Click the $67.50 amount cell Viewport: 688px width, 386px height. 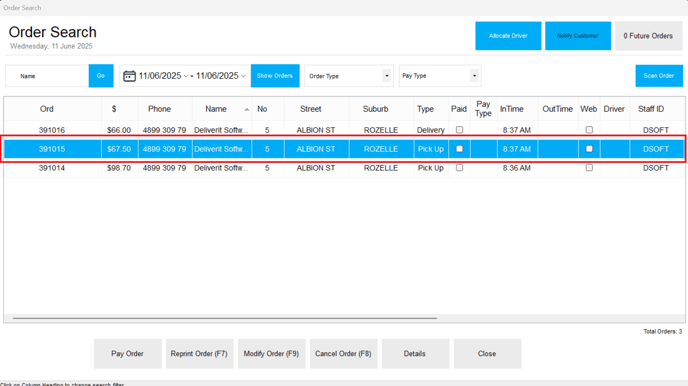click(x=119, y=149)
